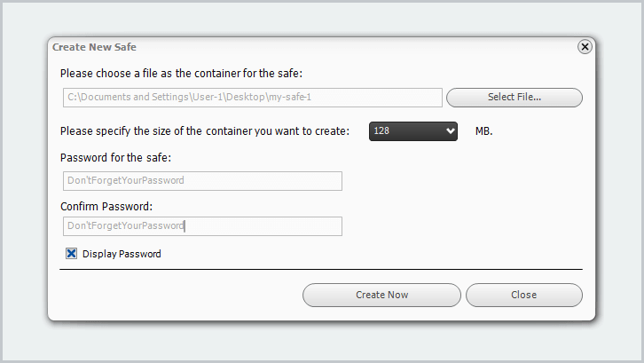Click the 'Display Password' label text

(122, 254)
